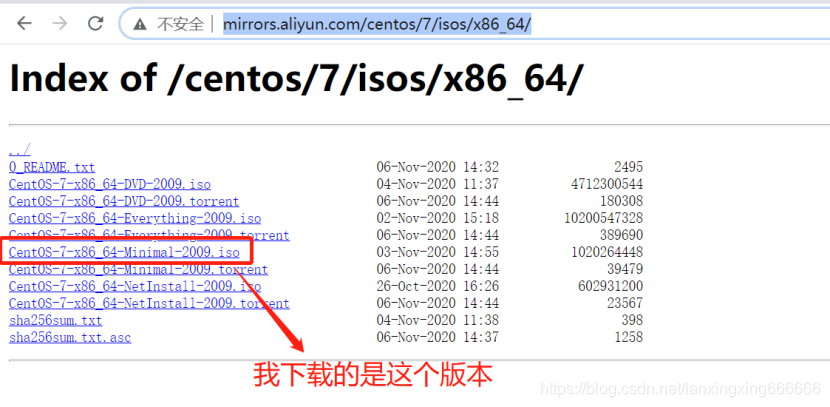Screen dimensions: 830x407
Task: Click the date '06-Nov-2020 14:32'
Action: 438,167
